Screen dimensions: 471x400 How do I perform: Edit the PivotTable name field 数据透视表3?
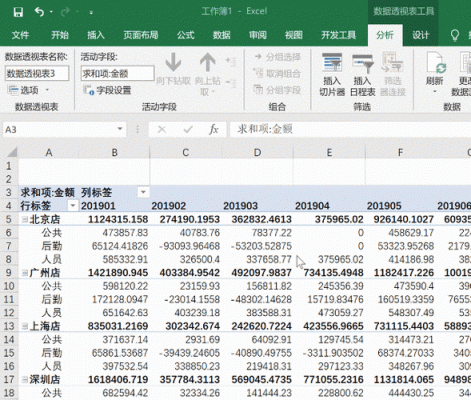37,73
